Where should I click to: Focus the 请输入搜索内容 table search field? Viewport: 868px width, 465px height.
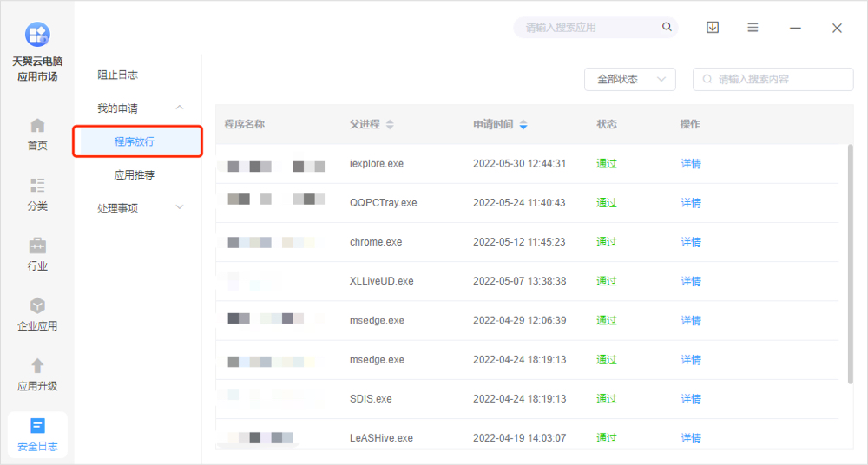click(x=773, y=79)
